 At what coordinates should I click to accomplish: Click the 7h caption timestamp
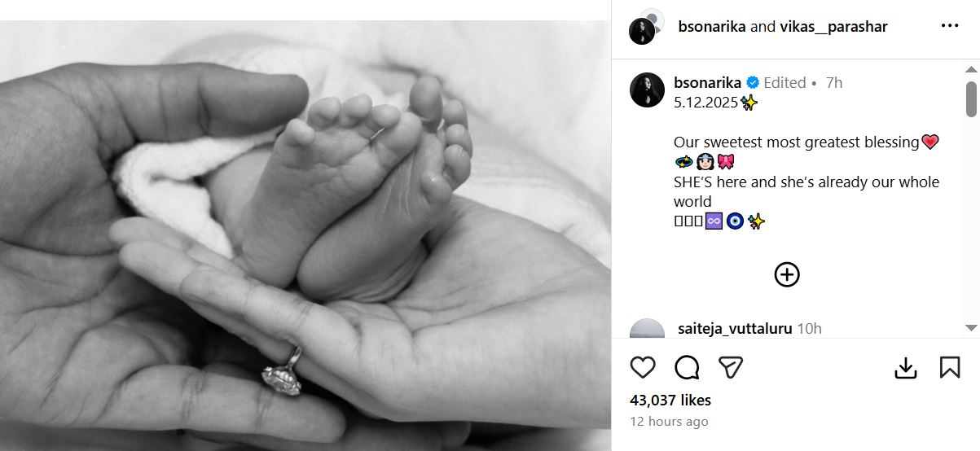coord(834,83)
